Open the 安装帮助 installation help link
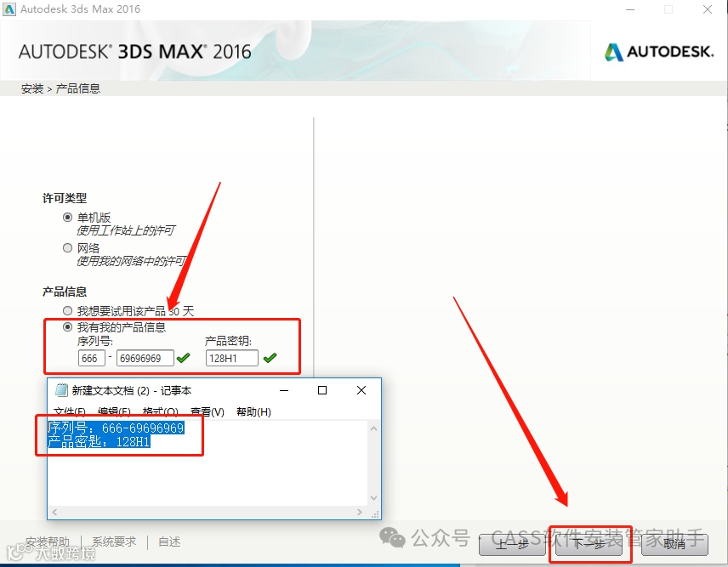Viewport: 728px width, 567px height. coord(48,541)
